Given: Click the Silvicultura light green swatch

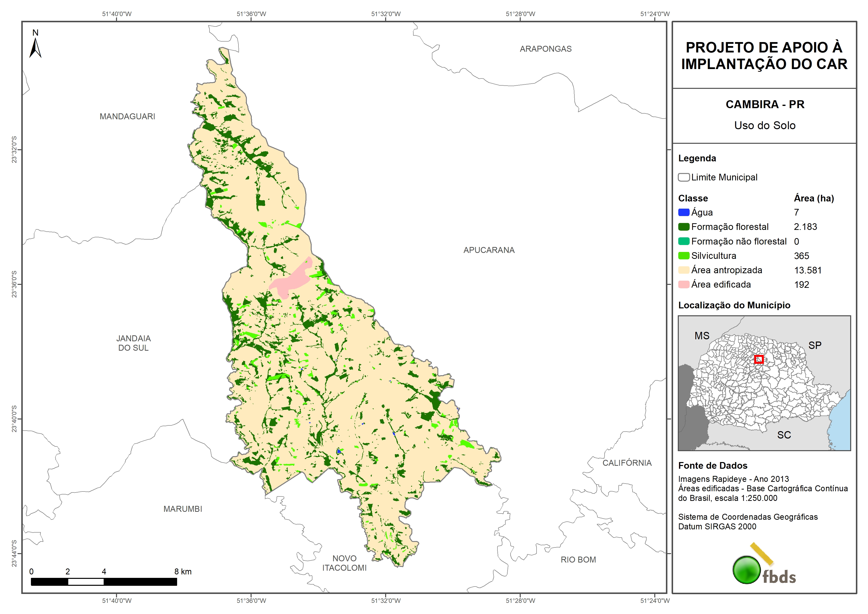Looking at the screenshot, I should pyautogui.click(x=683, y=256).
